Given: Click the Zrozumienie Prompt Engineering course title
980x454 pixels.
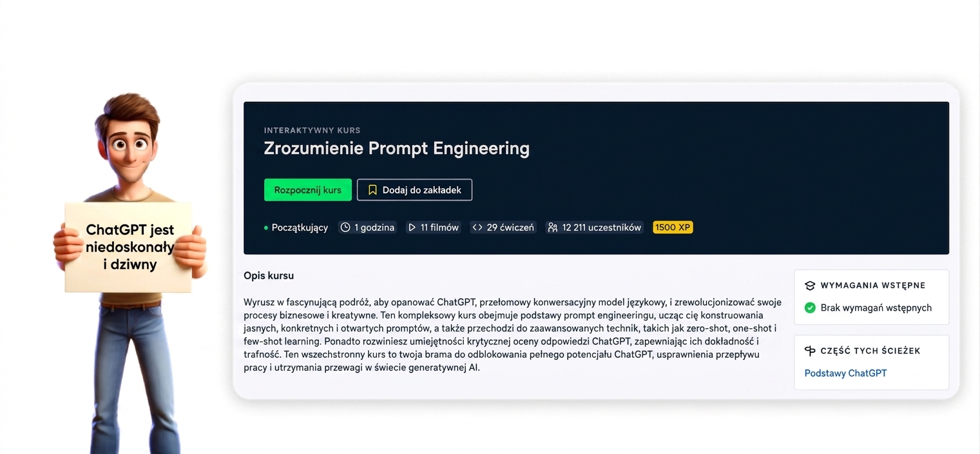Looking at the screenshot, I should coord(396,148).
